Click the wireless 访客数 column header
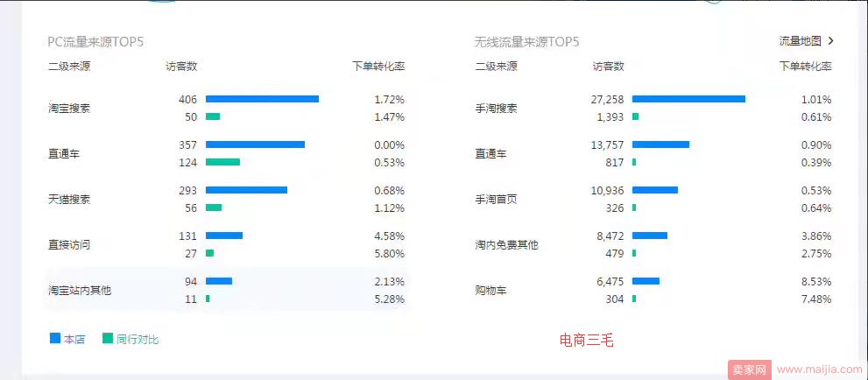868x380 pixels. click(x=608, y=67)
